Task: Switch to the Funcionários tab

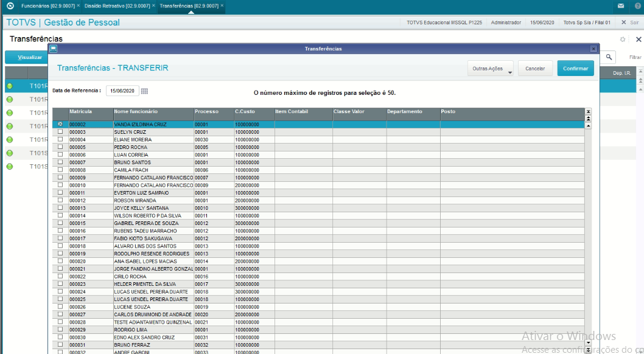Action: pos(47,5)
